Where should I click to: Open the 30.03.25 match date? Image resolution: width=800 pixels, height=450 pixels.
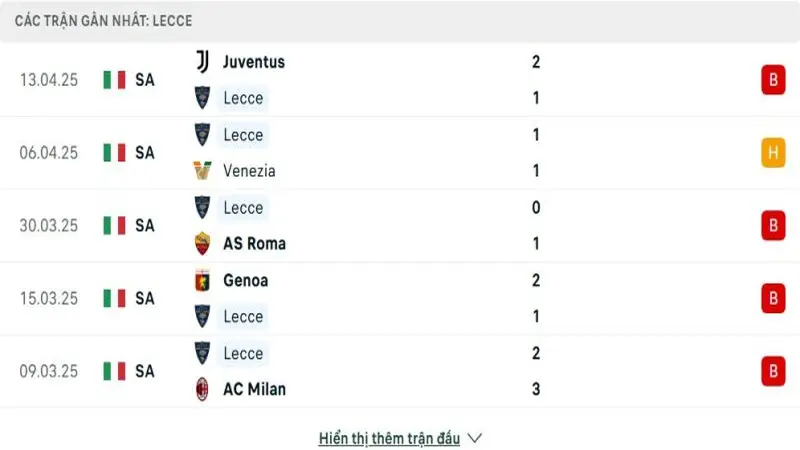coord(49,226)
